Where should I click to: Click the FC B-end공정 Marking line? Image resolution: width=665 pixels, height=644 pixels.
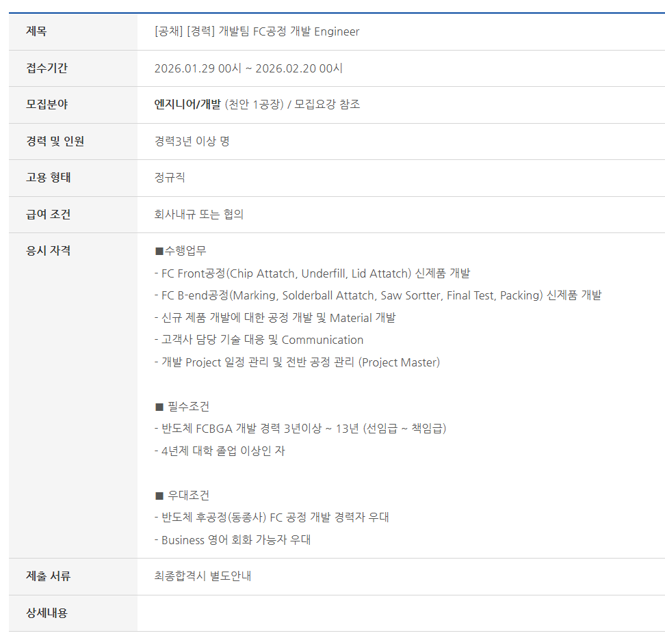pyautogui.click(x=378, y=295)
